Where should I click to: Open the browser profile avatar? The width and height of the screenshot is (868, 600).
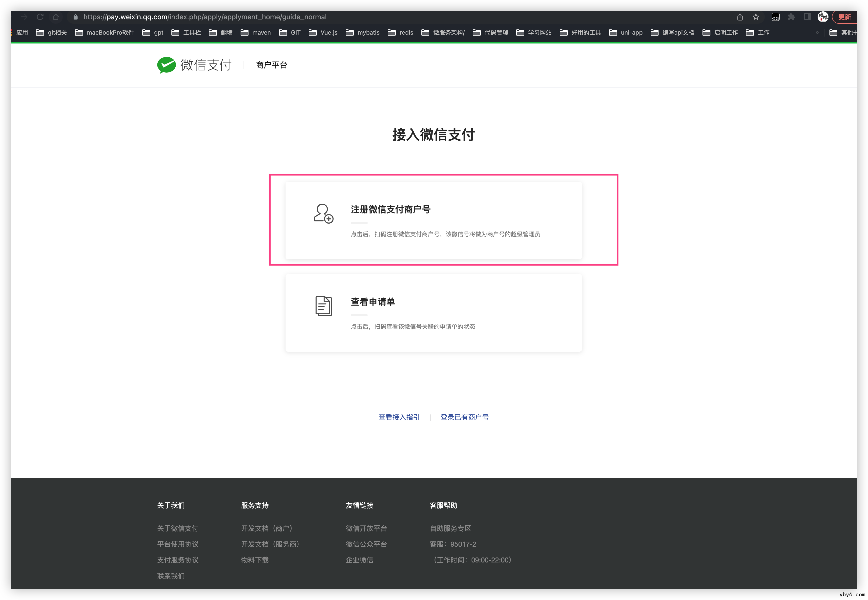pos(823,17)
